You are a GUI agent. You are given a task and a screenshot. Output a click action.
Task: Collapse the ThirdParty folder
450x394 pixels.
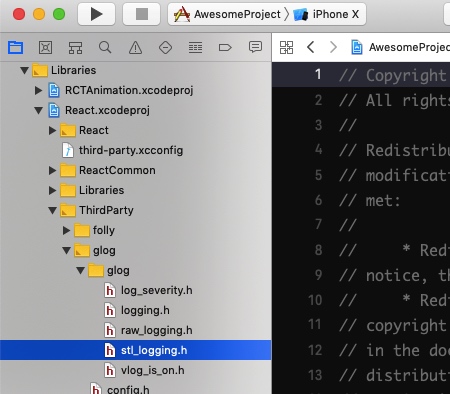pyautogui.click(x=53, y=210)
